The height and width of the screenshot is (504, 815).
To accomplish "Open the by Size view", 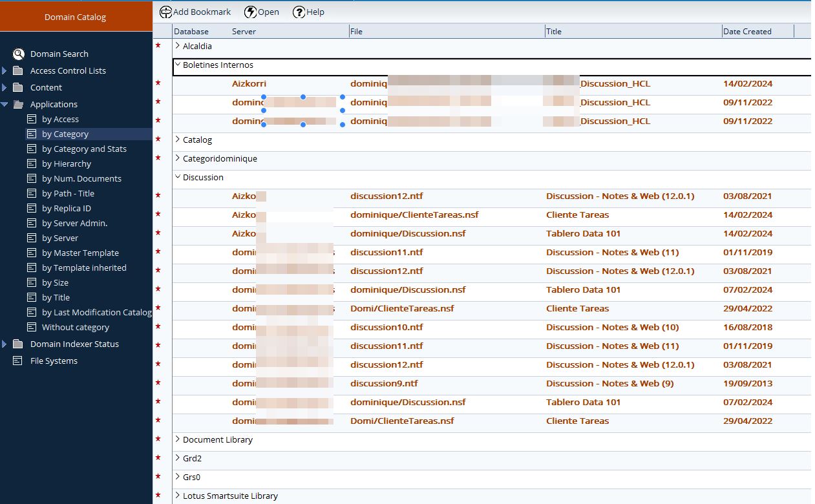I will [55, 282].
